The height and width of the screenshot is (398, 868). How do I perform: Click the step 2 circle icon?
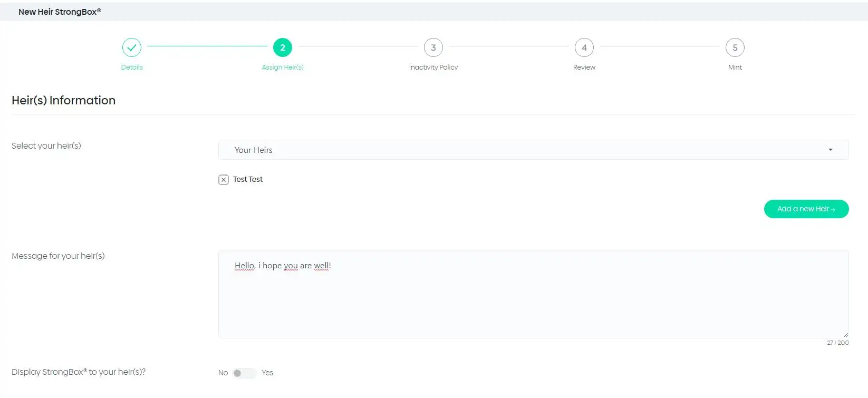(x=283, y=47)
